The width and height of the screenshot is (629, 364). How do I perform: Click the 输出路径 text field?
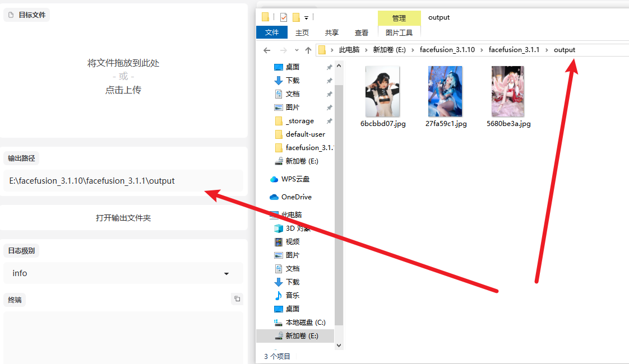[x=123, y=181]
